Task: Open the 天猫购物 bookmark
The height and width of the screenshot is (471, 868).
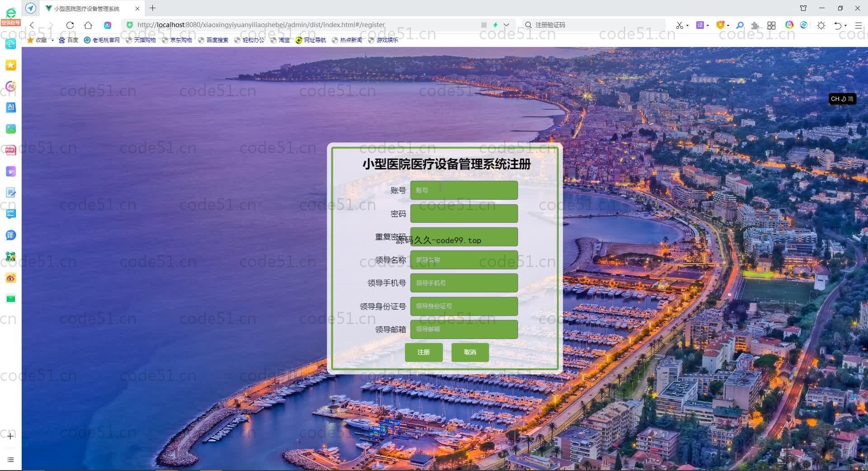Action: click(x=141, y=40)
